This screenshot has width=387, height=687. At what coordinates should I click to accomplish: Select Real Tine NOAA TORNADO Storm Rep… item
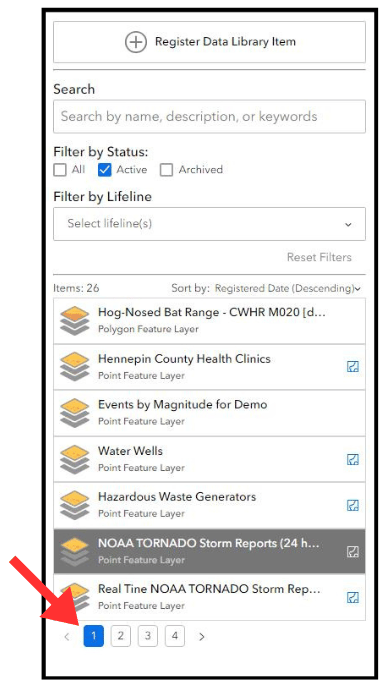click(x=209, y=598)
